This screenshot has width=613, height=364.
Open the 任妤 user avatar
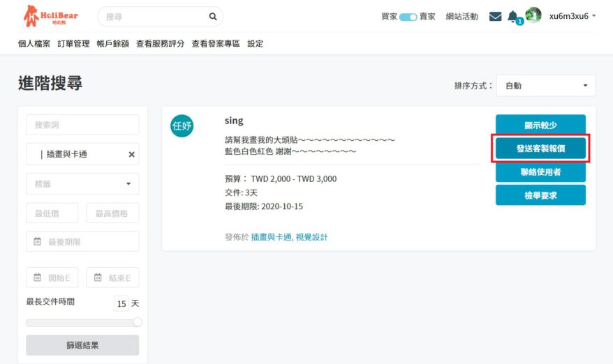(182, 126)
